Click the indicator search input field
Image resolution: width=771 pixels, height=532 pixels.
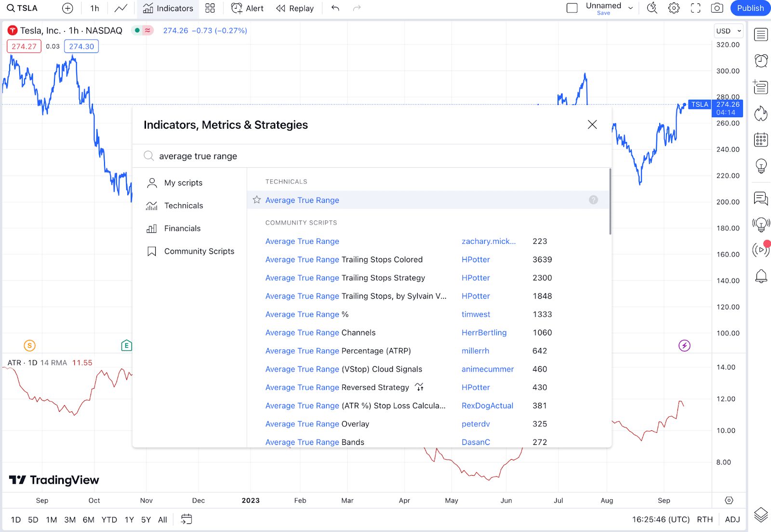tap(372, 156)
